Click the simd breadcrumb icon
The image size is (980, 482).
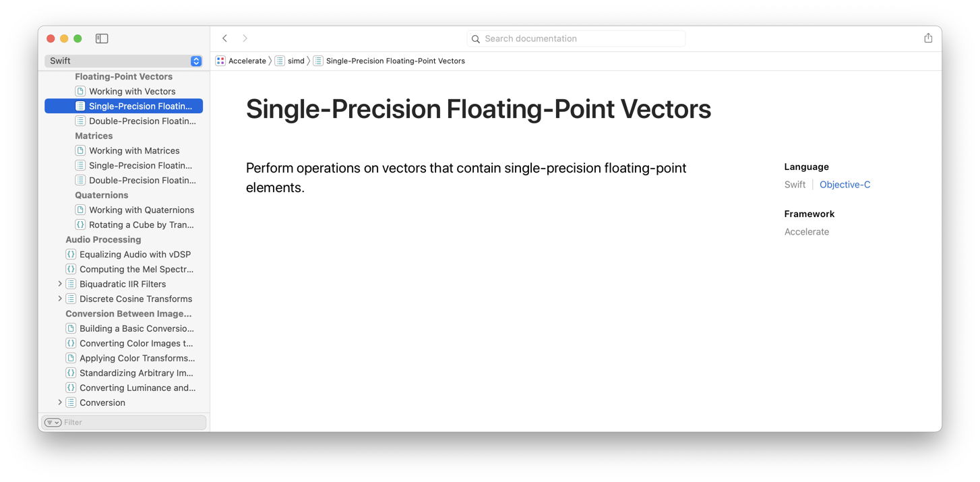280,61
